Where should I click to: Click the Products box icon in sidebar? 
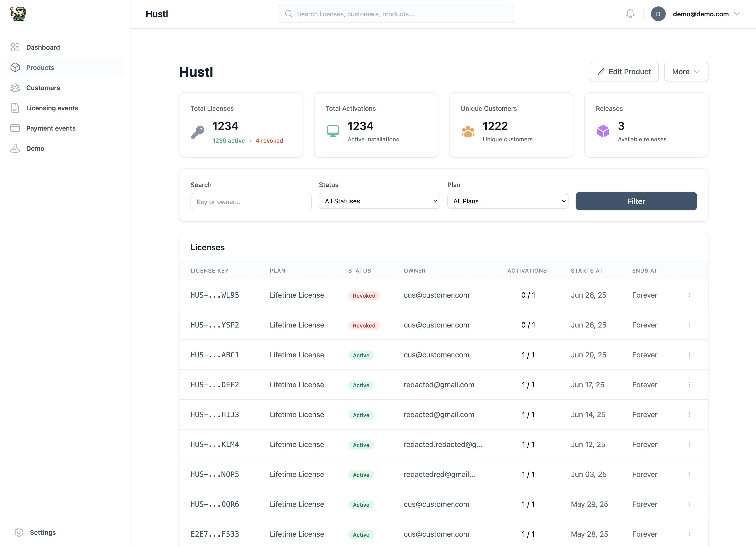(x=15, y=67)
